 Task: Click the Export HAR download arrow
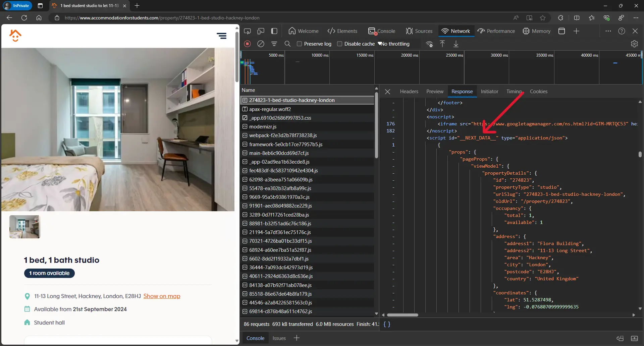tap(456, 44)
